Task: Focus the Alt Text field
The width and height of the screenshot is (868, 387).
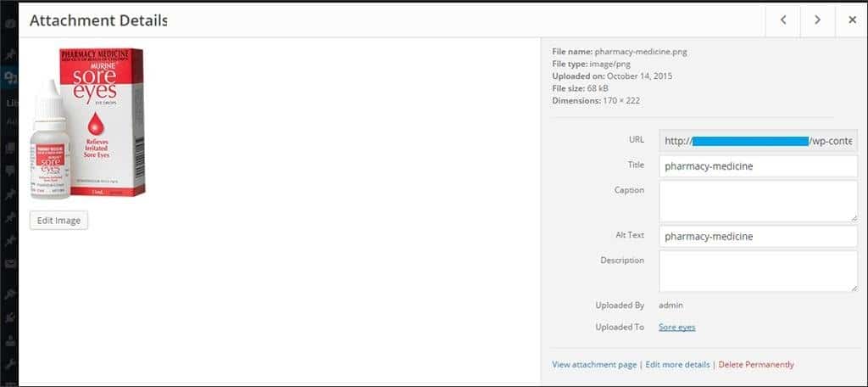Action: pyautogui.click(x=759, y=236)
